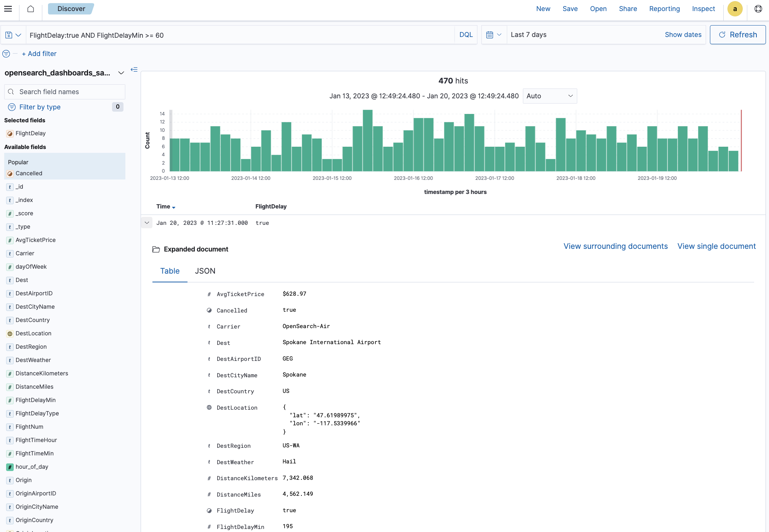Click the Save icon in top nav
This screenshot has width=769, height=532.
(x=570, y=9)
